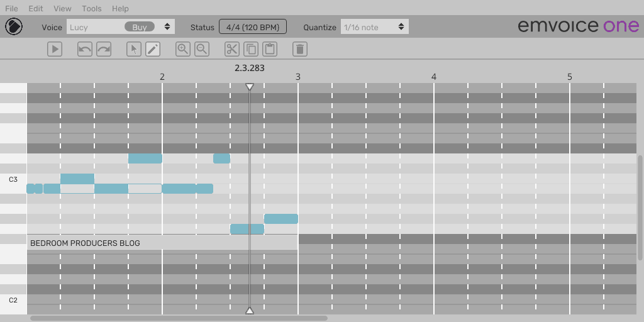Click the playhead marker at 2.3.283

250,87
